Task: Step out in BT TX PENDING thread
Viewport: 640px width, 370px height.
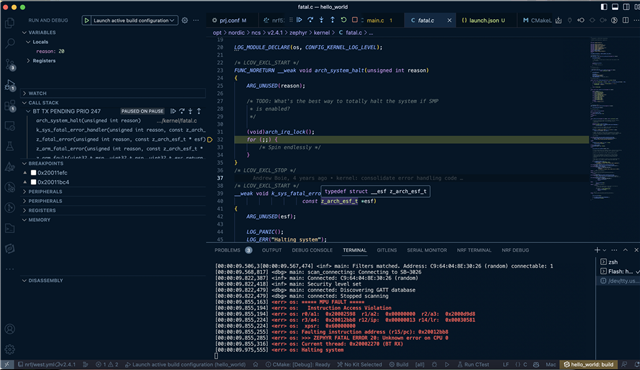Action: click(199, 111)
